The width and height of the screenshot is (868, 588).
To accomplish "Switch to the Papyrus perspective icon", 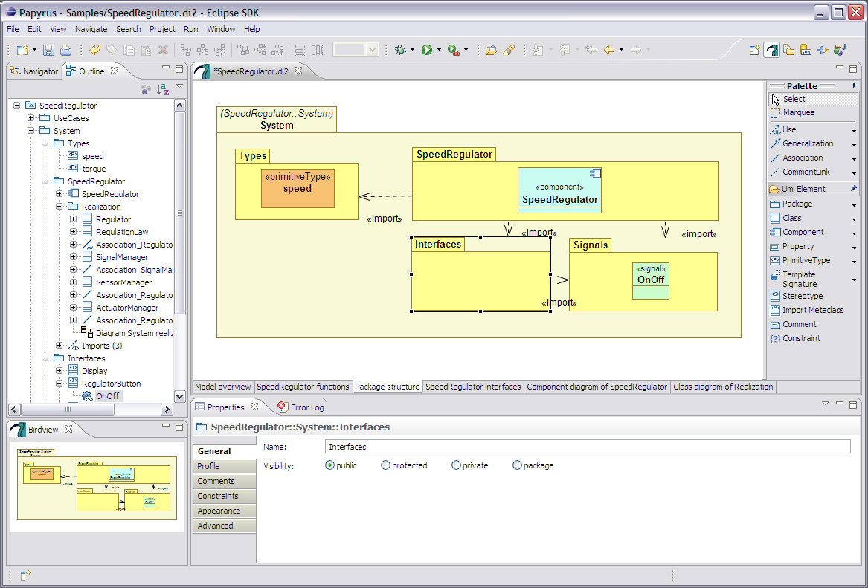I will pyautogui.click(x=771, y=51).
